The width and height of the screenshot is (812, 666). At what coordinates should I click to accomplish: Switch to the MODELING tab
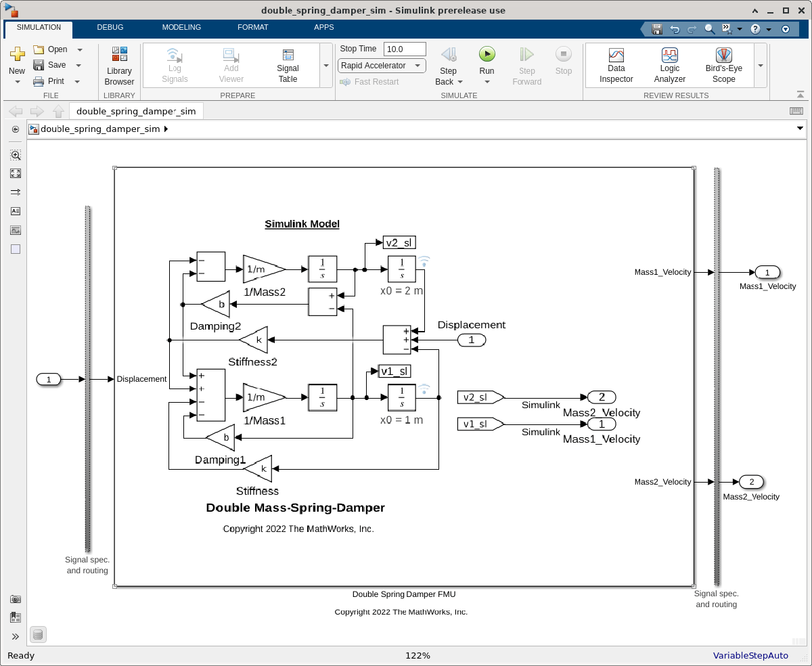[x=181, y=27]
